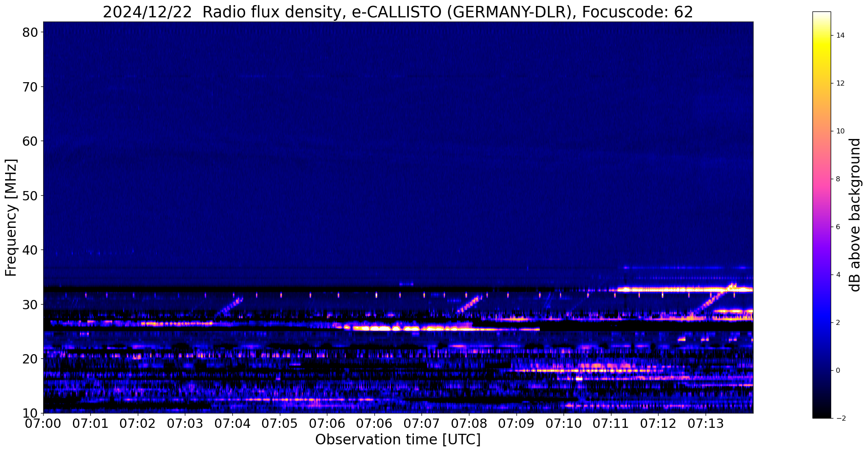Image resolution: width=868 pixels, height=452 pixels.
Task: Pick the colorbar 6 dB tick label
Action: [x=837, y=227]
